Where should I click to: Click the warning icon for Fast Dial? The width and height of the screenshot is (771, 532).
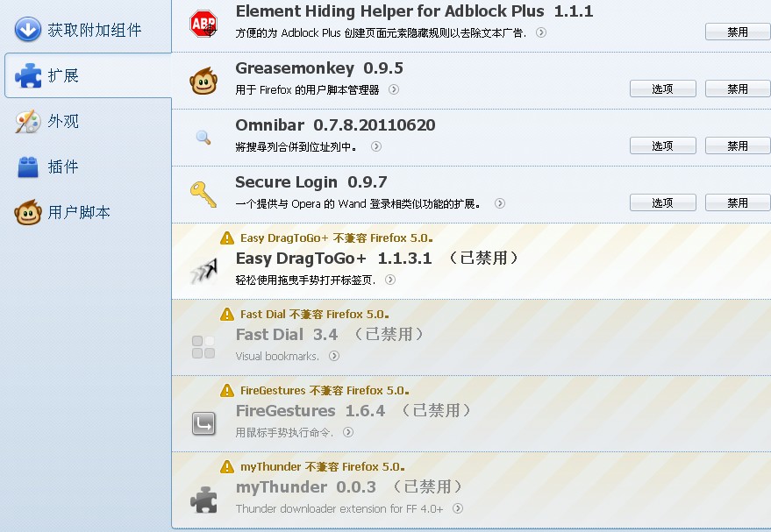click(x=227, y=315)
